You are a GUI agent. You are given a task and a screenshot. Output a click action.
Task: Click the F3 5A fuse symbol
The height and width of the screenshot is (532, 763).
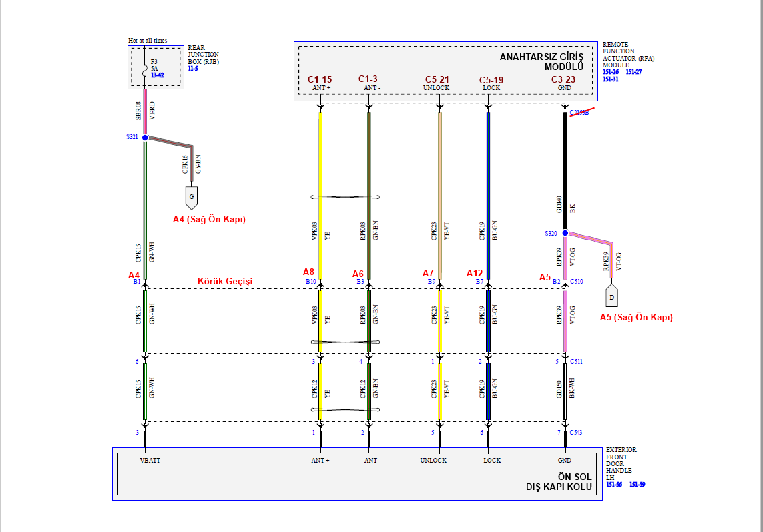point(145,69)
